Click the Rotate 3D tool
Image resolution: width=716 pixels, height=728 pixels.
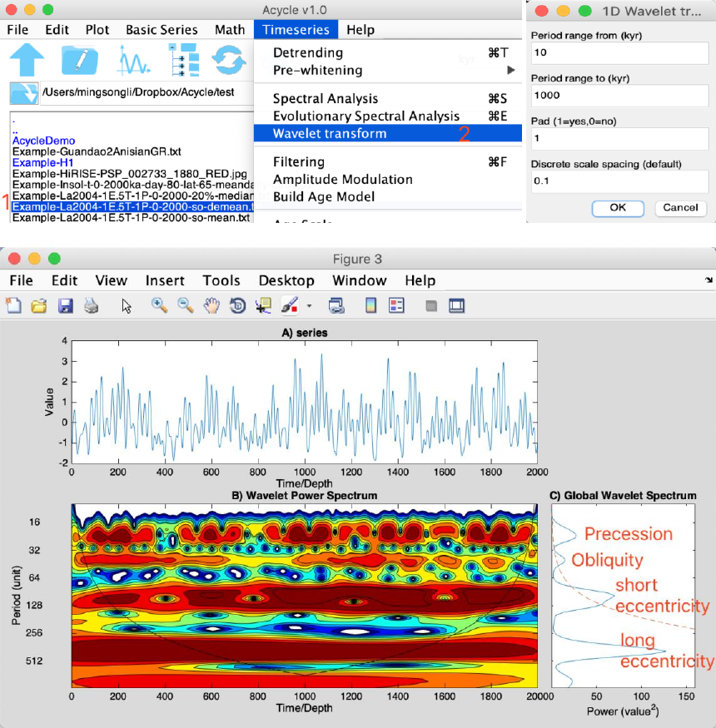coord(237,305)
